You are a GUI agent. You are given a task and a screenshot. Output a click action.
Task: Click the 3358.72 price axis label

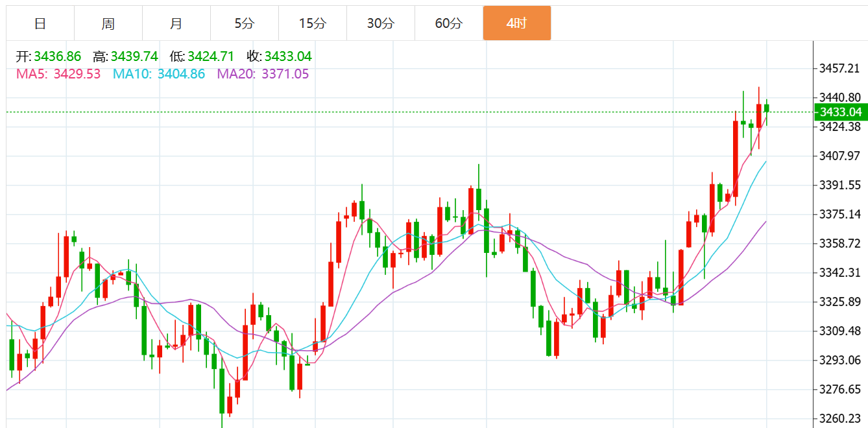point(840,243)
